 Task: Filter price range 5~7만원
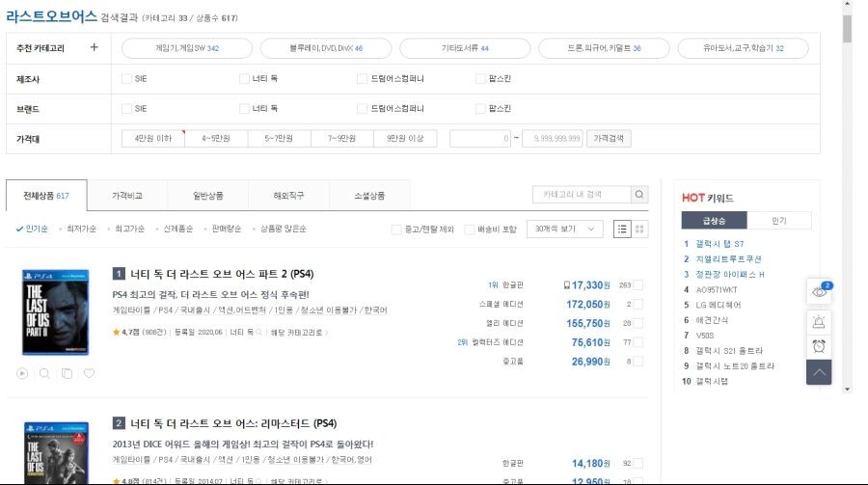click(279, 139)
